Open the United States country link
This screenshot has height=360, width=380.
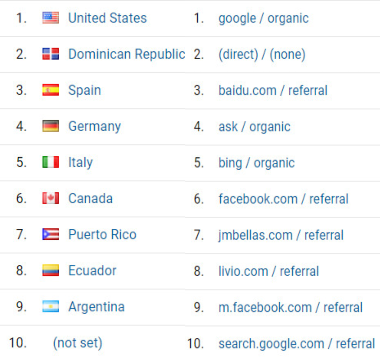(x=107, y=18)
